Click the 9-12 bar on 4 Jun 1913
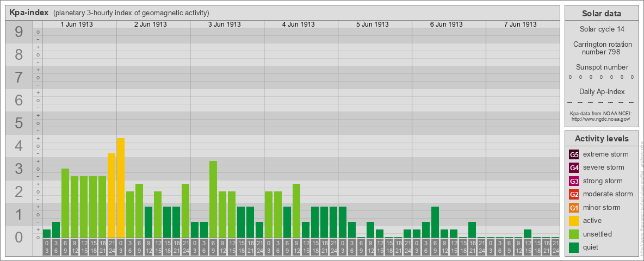This screenshot has height=261, width=644. coord(296,211)
